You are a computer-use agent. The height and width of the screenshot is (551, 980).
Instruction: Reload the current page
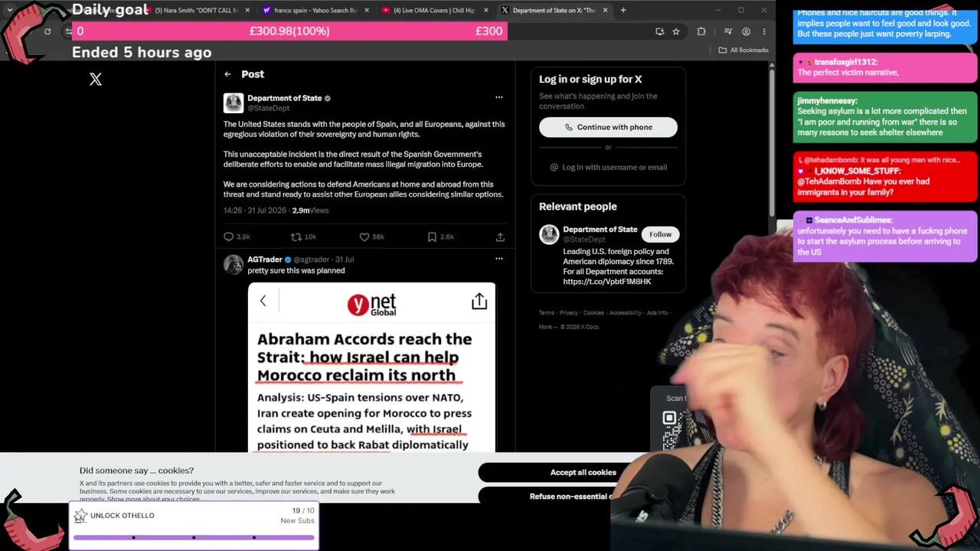click(x=47, y=31)
